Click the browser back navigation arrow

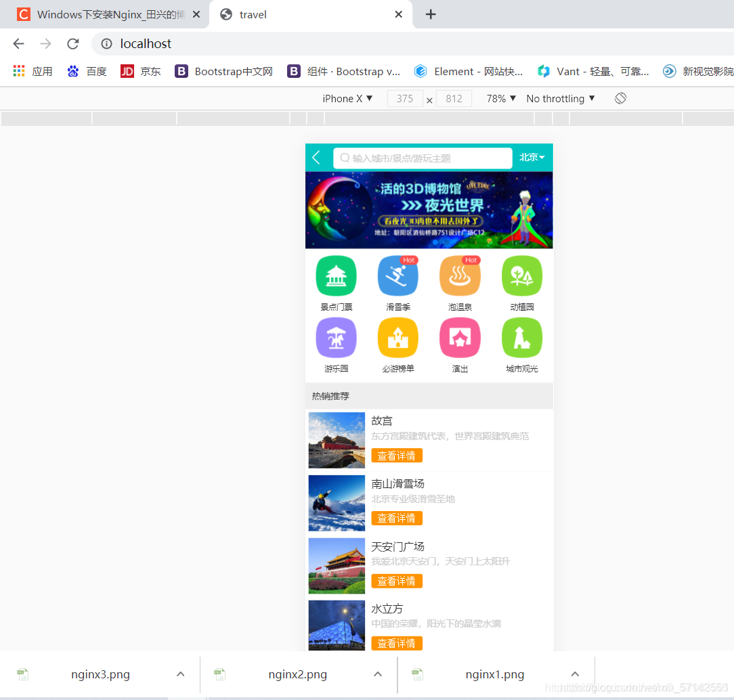click(x=19, y=43)
